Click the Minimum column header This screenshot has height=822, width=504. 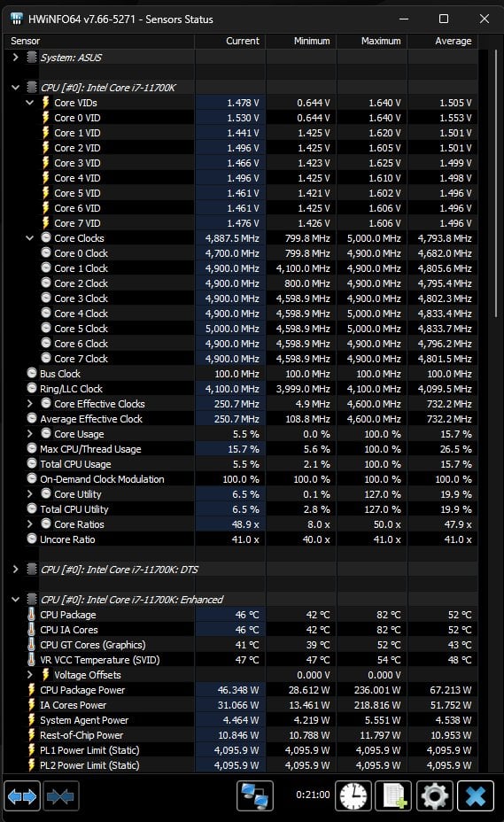[301, 41]
